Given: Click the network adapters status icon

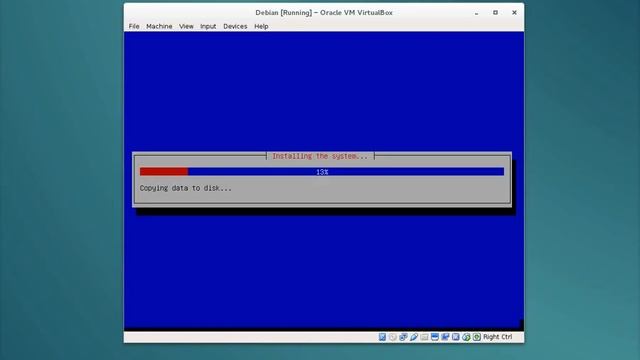Looking at the screenshot, I should (403, 337).
